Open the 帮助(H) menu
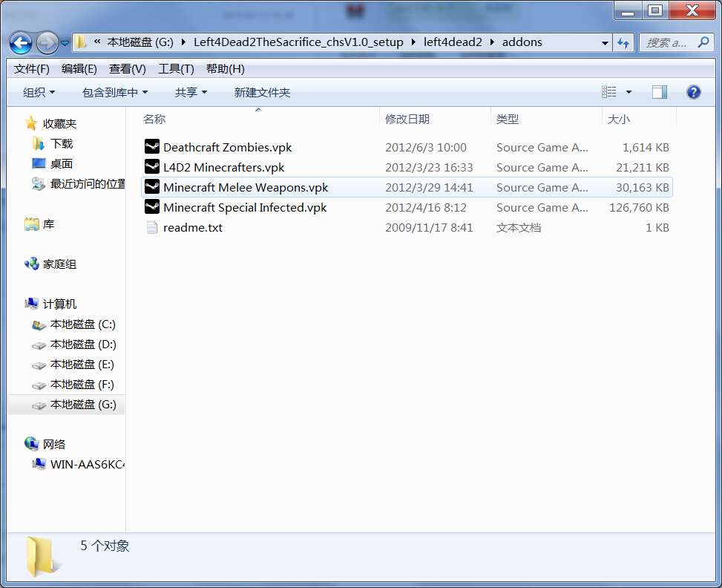The width and height of the screenshot is (722, 588). click(x=225, y=69)
